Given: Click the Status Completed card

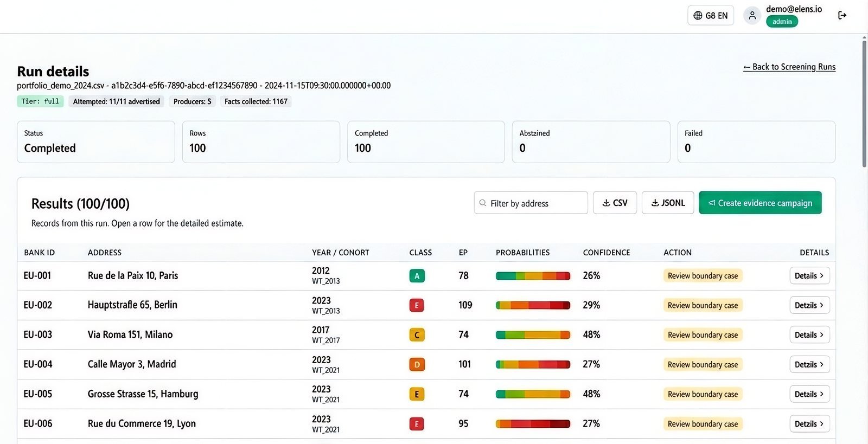Looking at the screenshot, I should 96,142.
